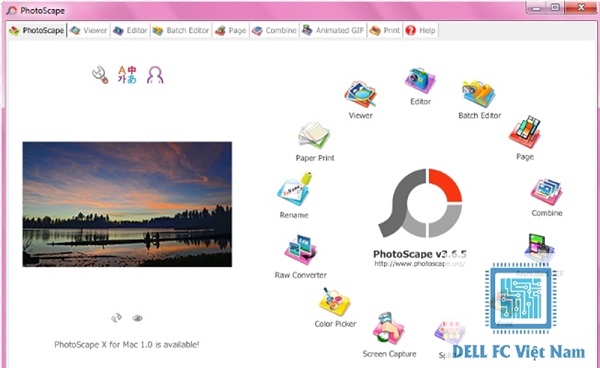Start the Screen Capture tool icon
The image size is (600, 368).
[x=388, y=329]
